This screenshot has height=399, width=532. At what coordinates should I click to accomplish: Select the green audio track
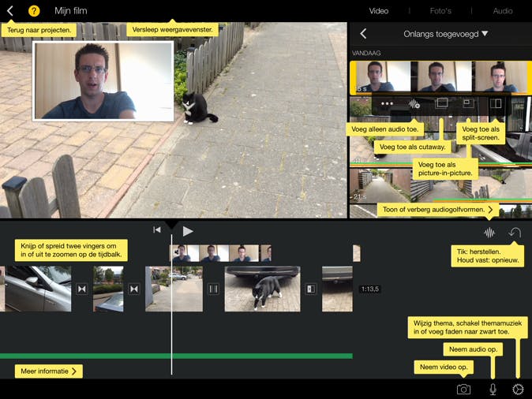[x=176, y=356]
